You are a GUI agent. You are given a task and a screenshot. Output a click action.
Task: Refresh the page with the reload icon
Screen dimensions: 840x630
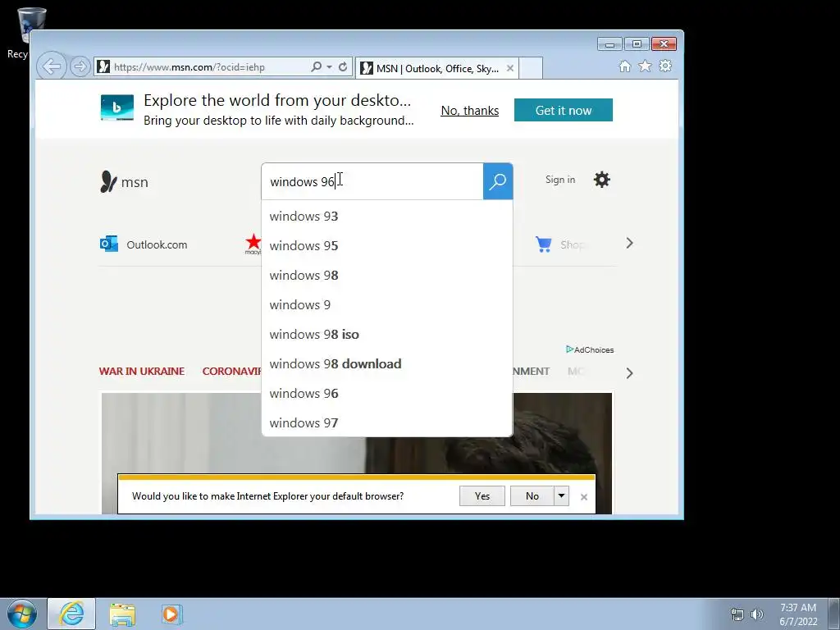coord(343,67)
